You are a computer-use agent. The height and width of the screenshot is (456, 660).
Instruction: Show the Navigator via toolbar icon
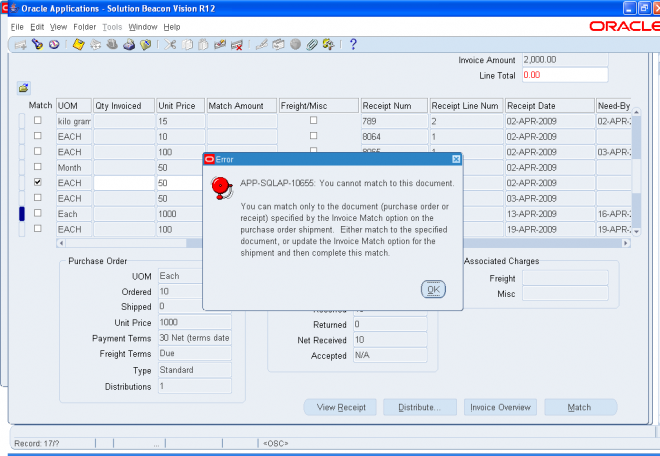pyautogui.click(x=54, y=44)
